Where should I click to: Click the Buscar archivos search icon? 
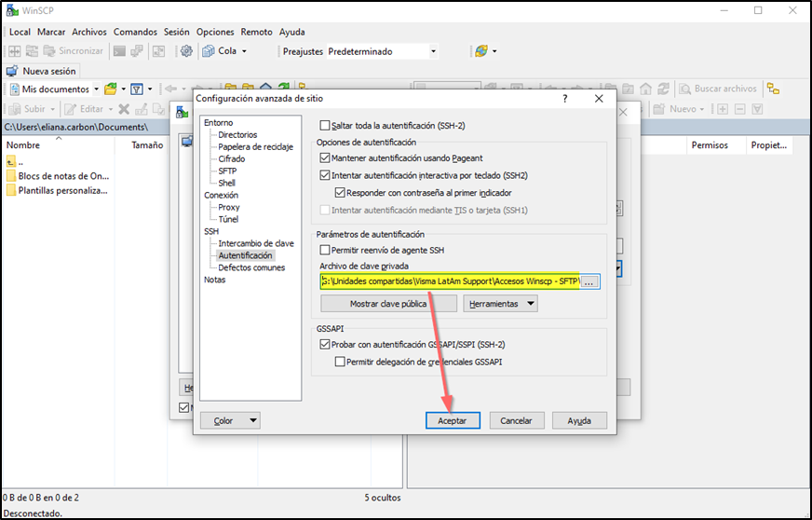tap(685, 89)
